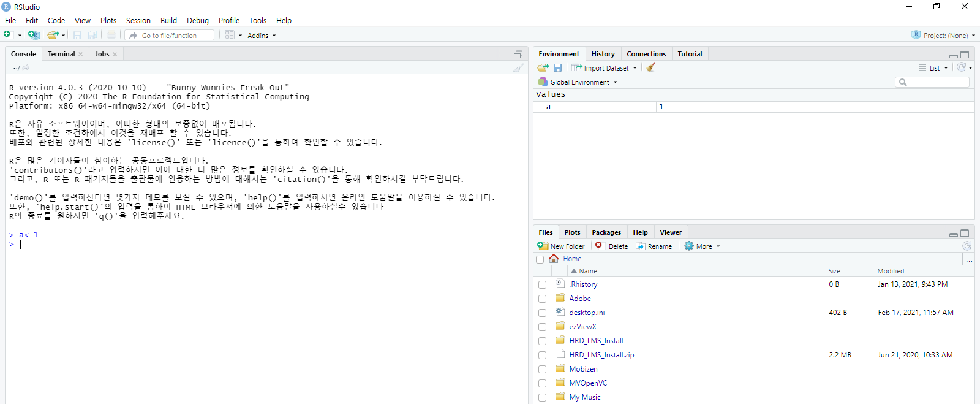Click the Save current document icon
The height and width of the screenshot is (404, 980).
click(x=78, y=35)
